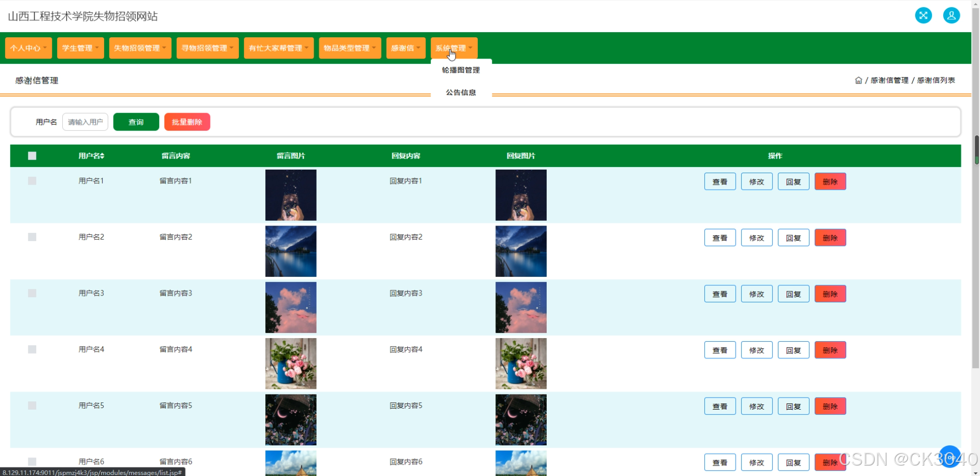
Task: Delete the 用户名4 row
Action: pos(830,350)
